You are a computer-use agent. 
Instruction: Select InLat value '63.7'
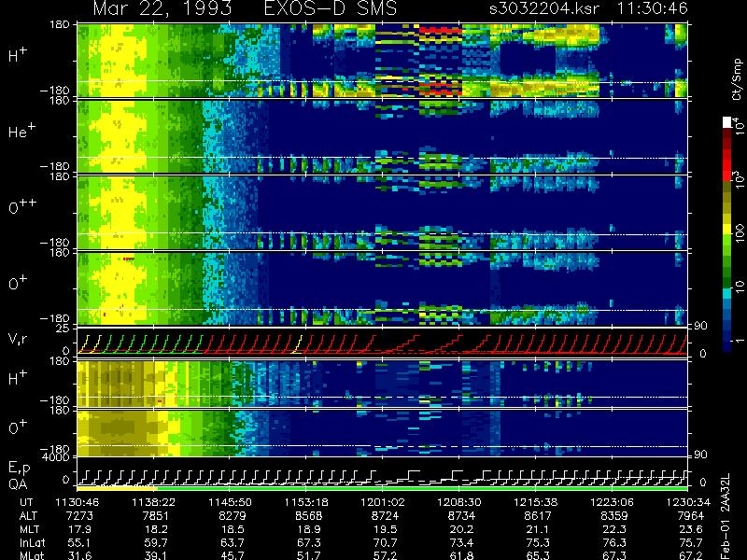coord(233,542)
